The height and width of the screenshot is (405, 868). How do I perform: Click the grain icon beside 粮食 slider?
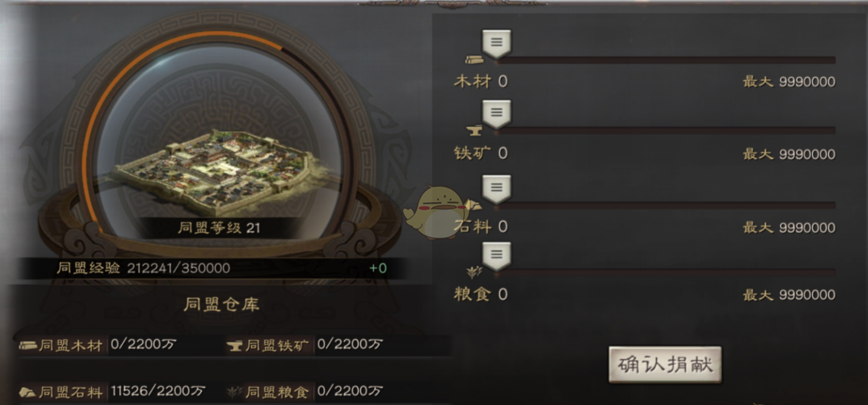(474, 272)
